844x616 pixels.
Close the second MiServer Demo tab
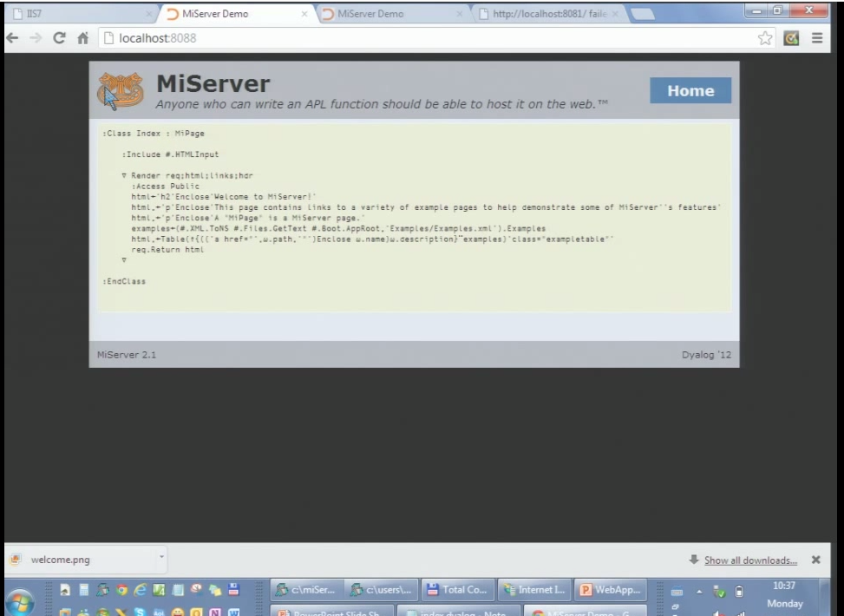[x=459, y=14]
